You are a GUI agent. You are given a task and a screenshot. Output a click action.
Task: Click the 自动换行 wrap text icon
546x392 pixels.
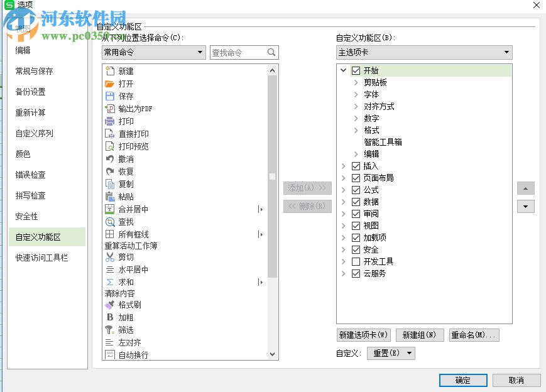(x=110, y=354)
